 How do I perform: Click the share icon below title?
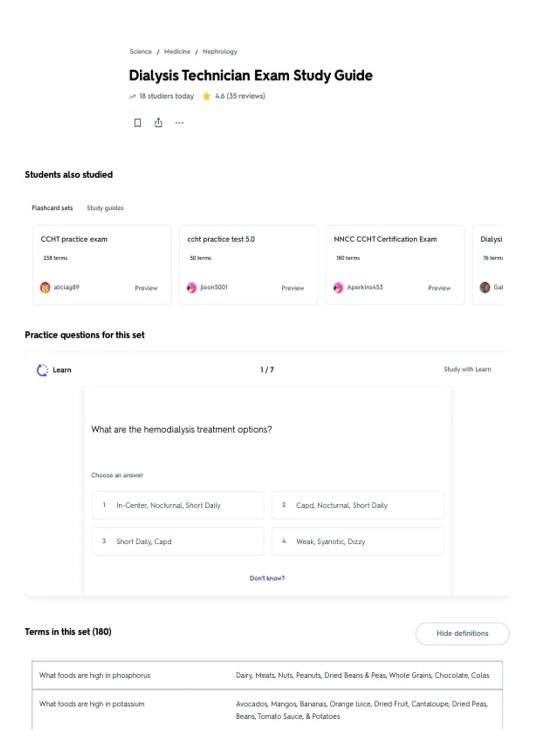click(x=158, y=123)
